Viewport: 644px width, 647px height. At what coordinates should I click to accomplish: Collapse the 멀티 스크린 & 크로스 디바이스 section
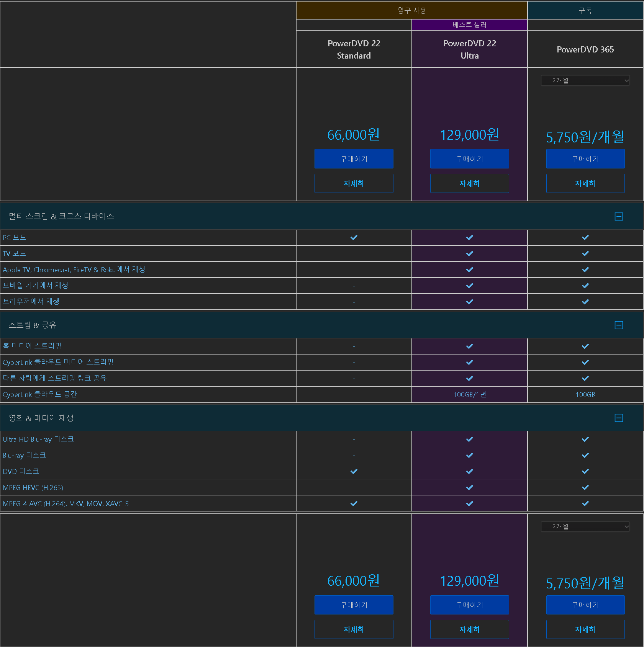[619, 216]
